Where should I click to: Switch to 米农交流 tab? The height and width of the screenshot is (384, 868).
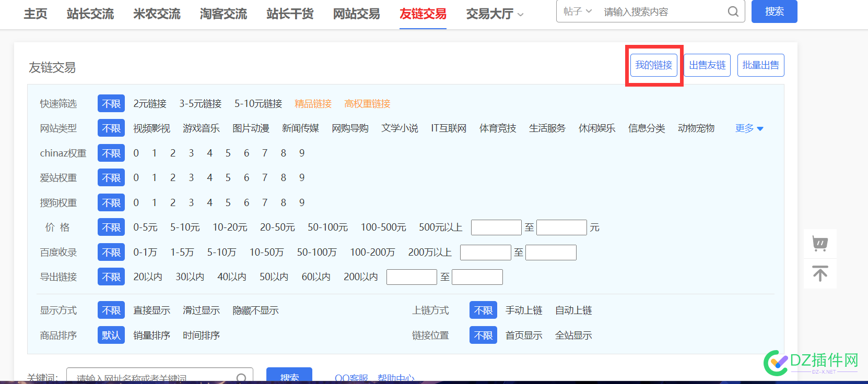[x=157, y=14]
